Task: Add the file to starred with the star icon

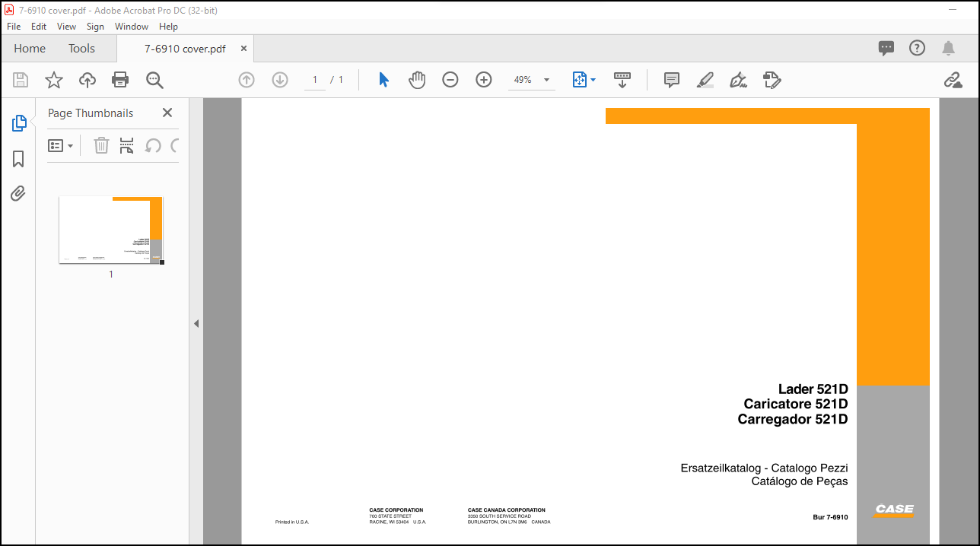Action: [x=54, y=80]
